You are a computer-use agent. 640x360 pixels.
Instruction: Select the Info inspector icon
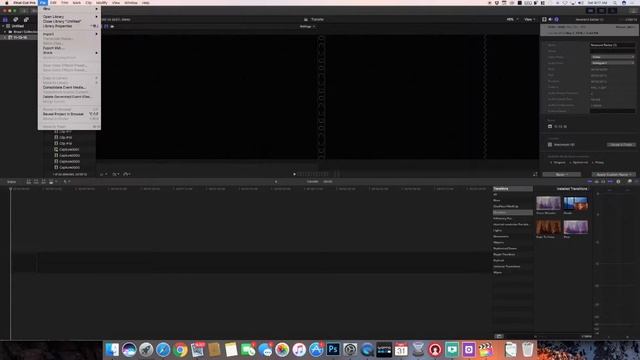(x=557, y=20)
